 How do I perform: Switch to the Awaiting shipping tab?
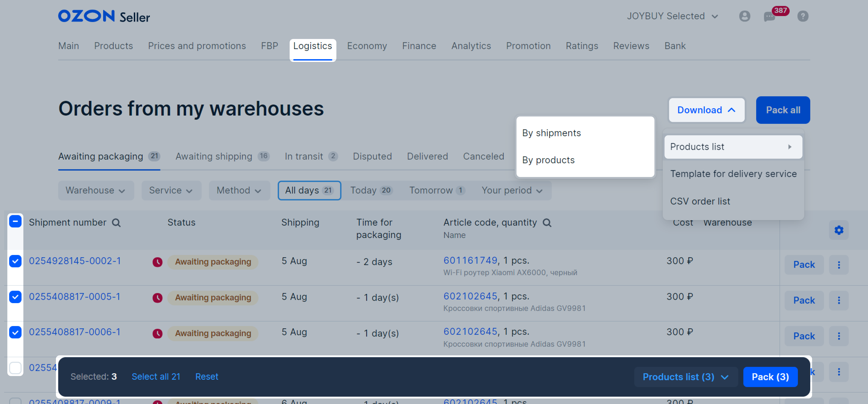[213, 156]
